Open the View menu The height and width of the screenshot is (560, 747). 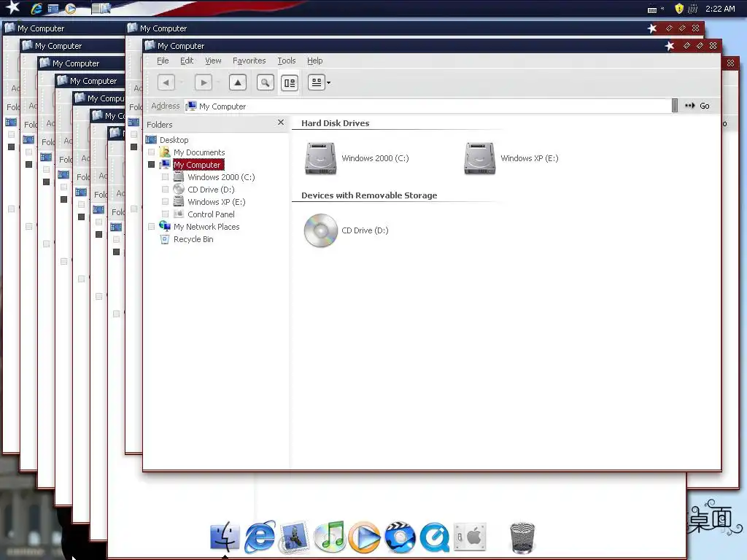coord(213,61)
